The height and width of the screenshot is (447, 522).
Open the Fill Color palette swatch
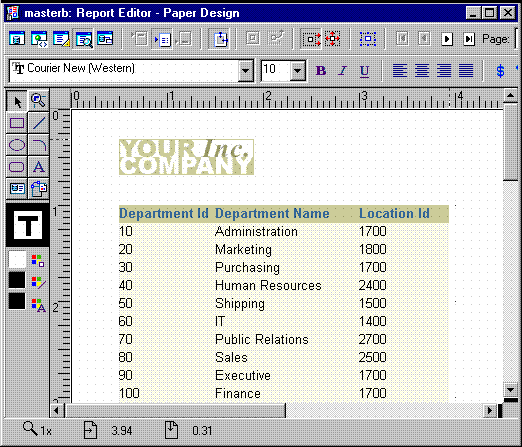point(17,260)
